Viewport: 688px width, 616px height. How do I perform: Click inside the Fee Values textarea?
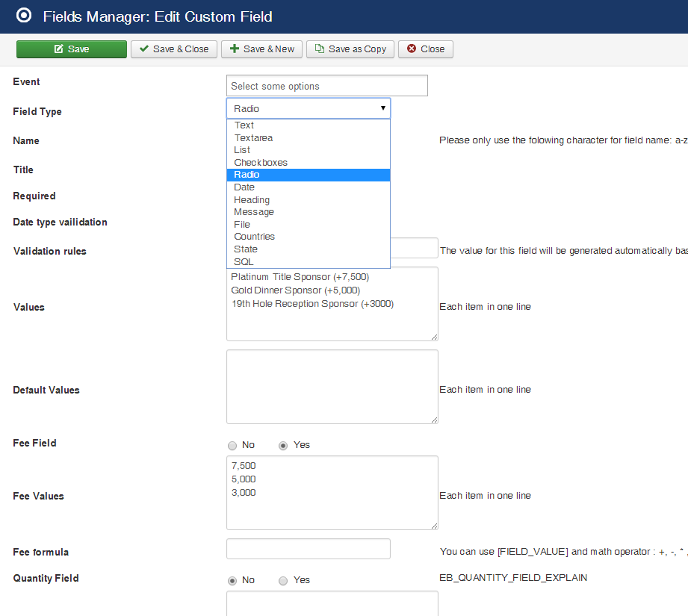(x=332, y=493)
